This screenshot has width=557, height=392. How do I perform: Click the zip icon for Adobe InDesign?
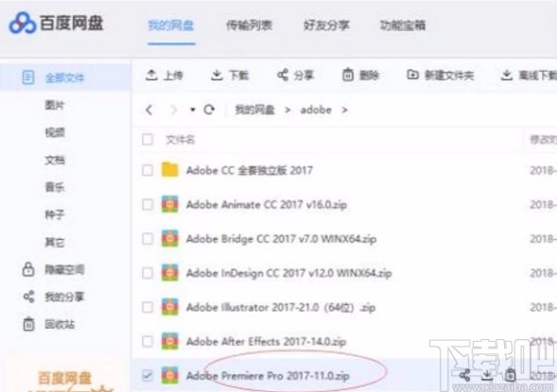pyautogui.click(x=170, y=272)
